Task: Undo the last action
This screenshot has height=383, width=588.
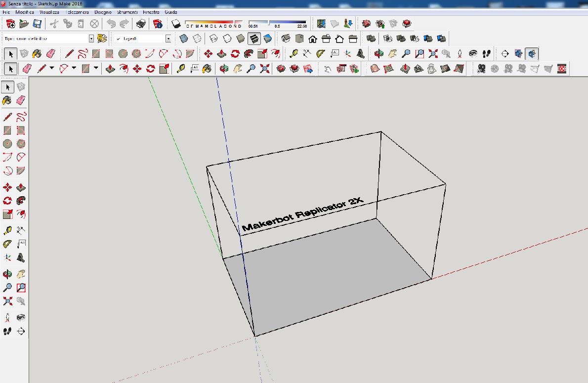Action: point(112,23)
